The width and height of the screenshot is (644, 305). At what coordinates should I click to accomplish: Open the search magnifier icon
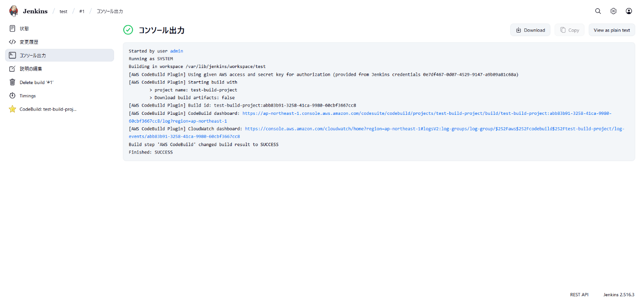(x=598, y=11)
